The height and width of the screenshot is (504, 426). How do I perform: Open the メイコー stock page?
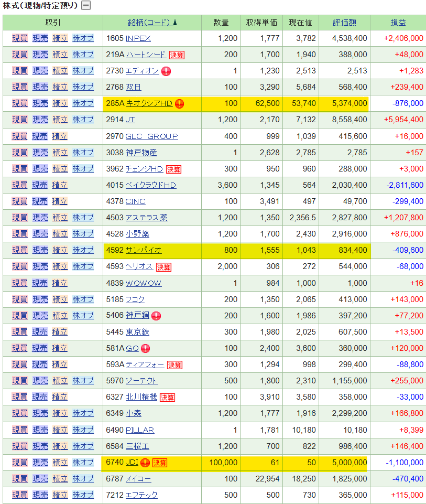[138, 479]
